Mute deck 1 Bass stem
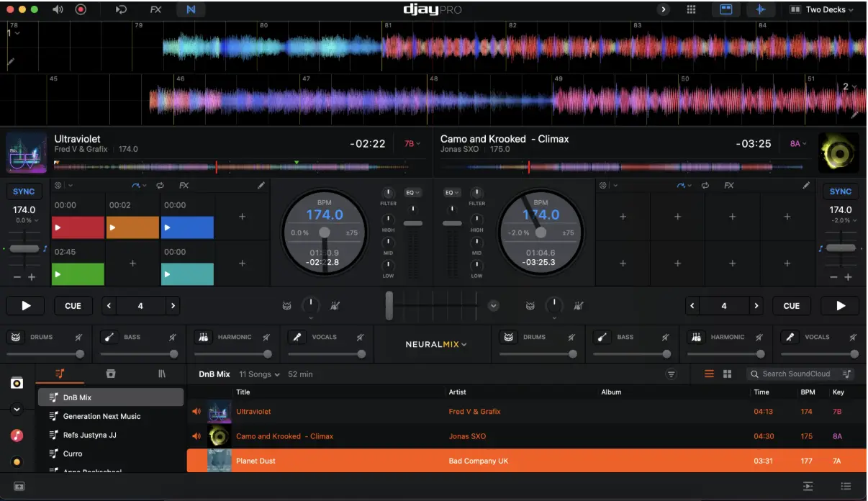The image size is (868, 501). 173,337
